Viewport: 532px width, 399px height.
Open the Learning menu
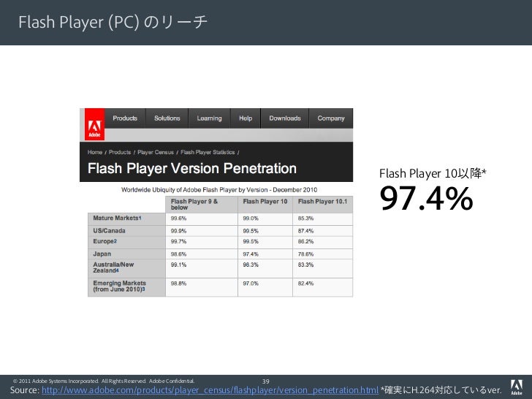click(x=209, y=118)
